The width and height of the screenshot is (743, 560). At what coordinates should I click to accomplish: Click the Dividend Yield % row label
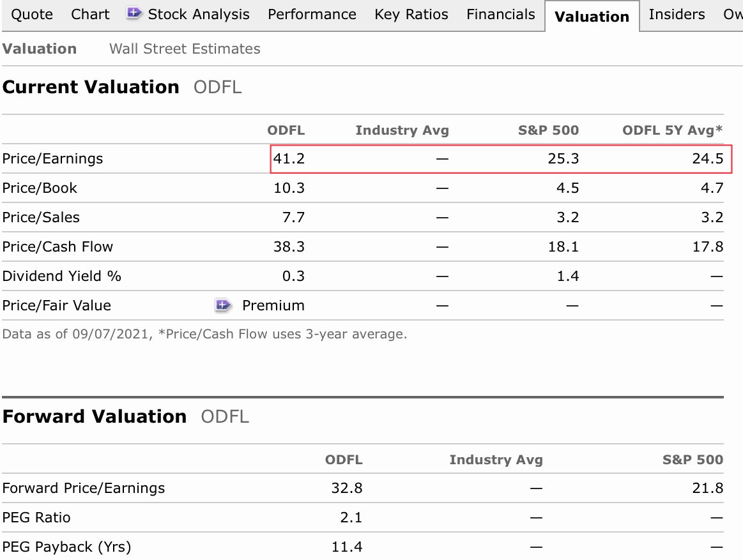tap(62, 276)
